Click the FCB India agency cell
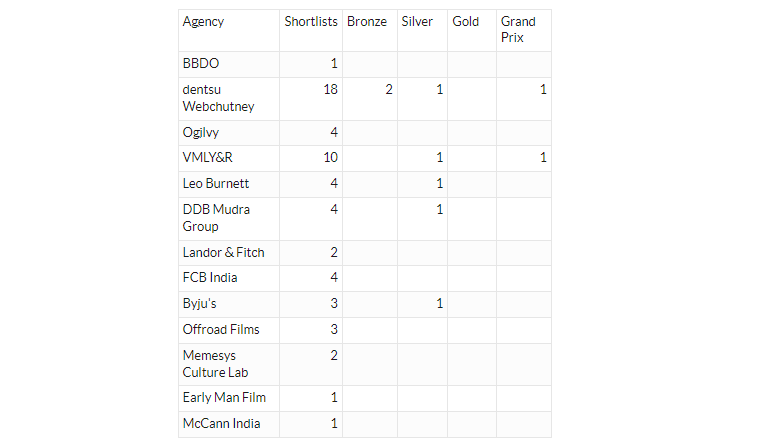Screen dimensions: 758x448 tap(229, 278)
